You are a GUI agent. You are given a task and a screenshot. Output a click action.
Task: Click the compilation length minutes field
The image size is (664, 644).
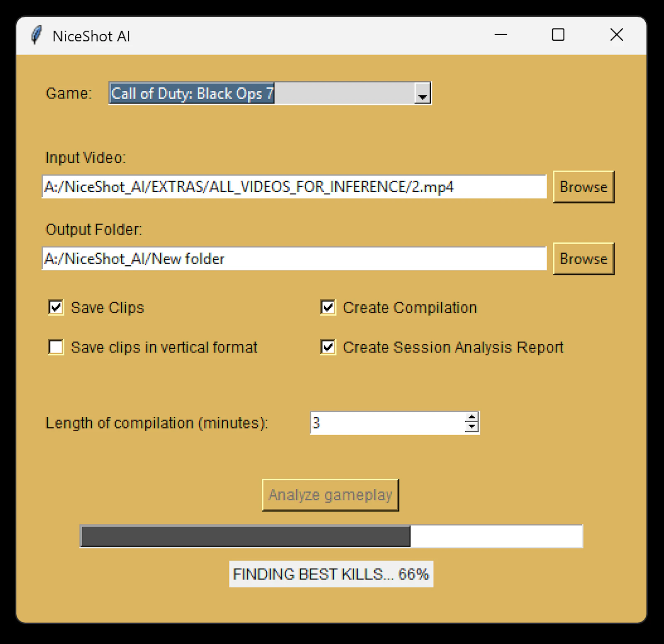coord(388,423)
